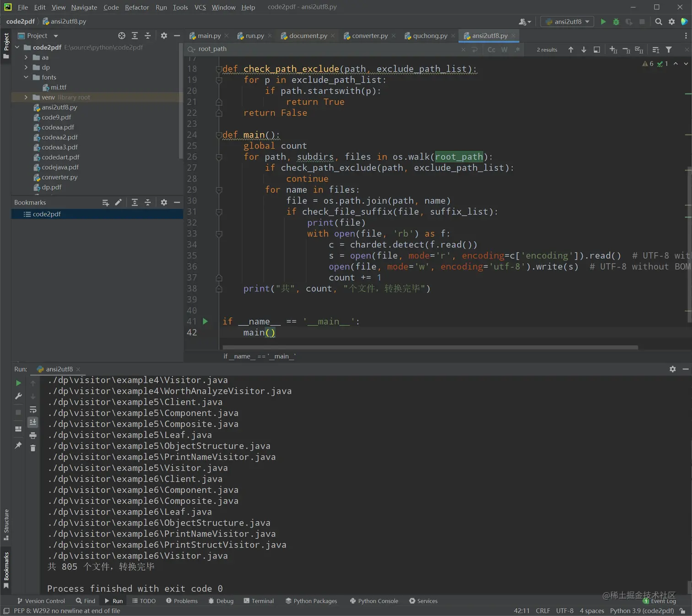Open Event Log from status bar

(x=660, y=601)
